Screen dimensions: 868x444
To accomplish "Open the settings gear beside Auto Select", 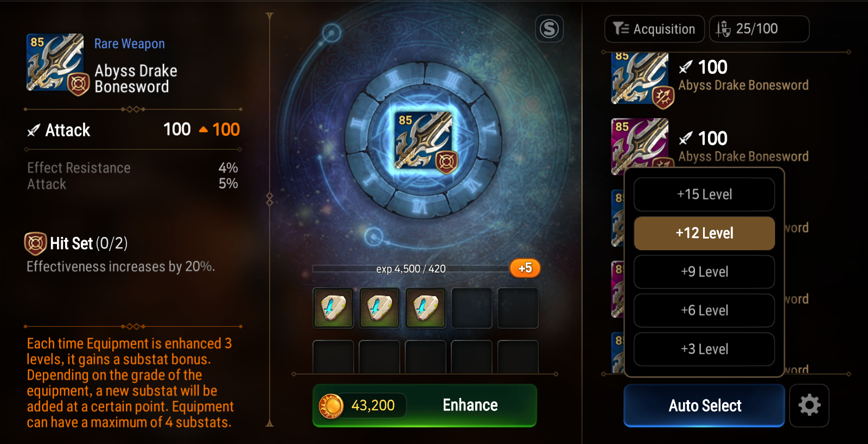I will [809, 406].
